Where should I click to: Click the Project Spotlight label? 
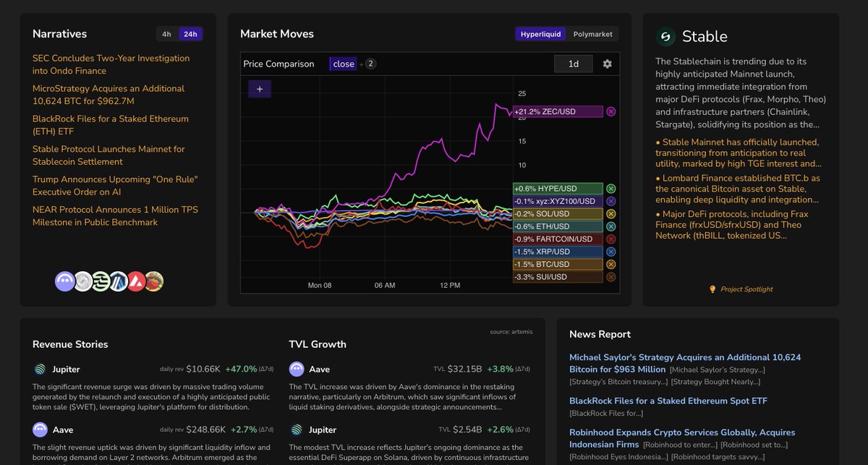coord(746,289)
